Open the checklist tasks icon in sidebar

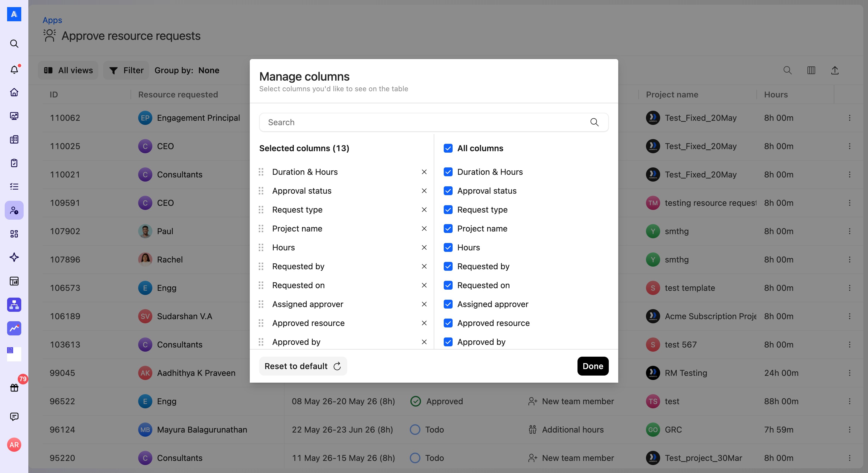pyautogui.click(x=14, y=187)
